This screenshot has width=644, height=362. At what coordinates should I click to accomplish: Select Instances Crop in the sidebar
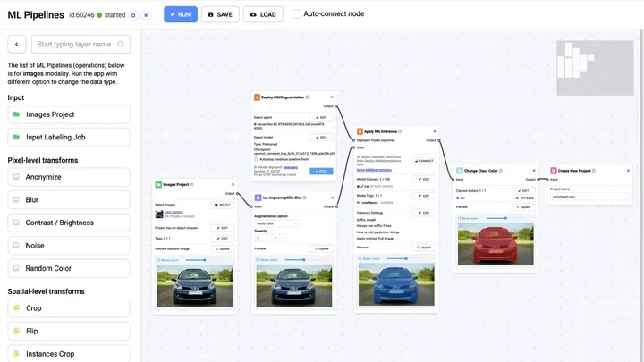tap(69, 353)
